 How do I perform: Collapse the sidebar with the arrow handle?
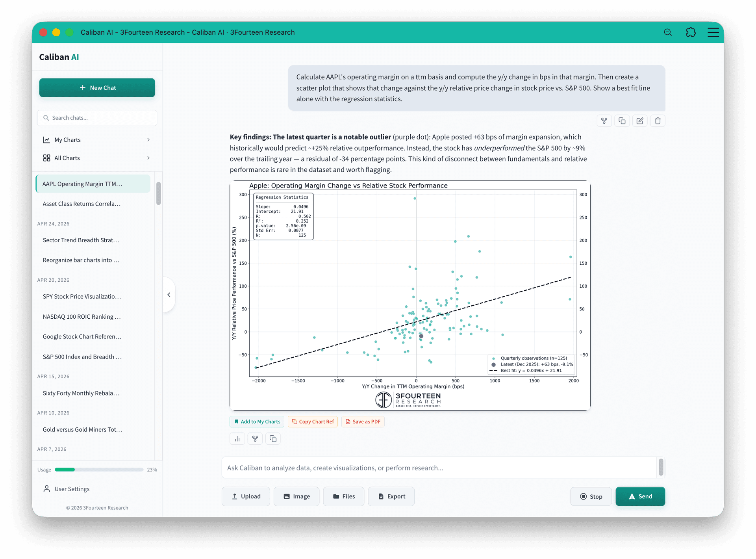point(169,295)
